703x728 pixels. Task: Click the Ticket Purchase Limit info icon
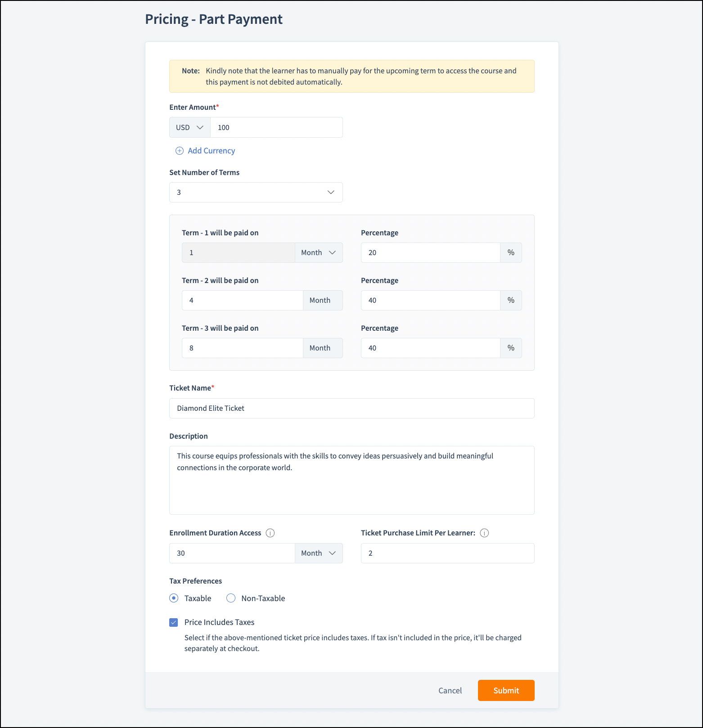pyautogui.click(x=484, y=533)
